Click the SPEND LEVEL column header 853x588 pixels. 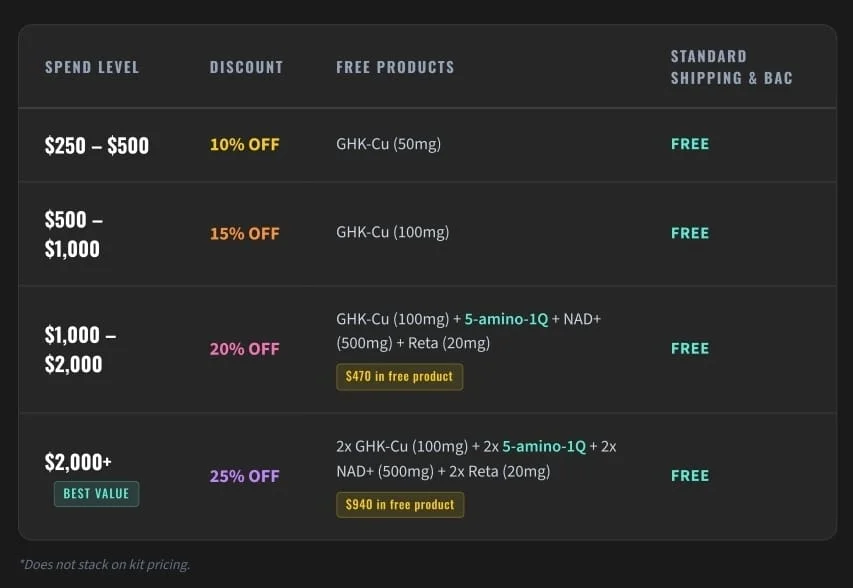point(92,67)
